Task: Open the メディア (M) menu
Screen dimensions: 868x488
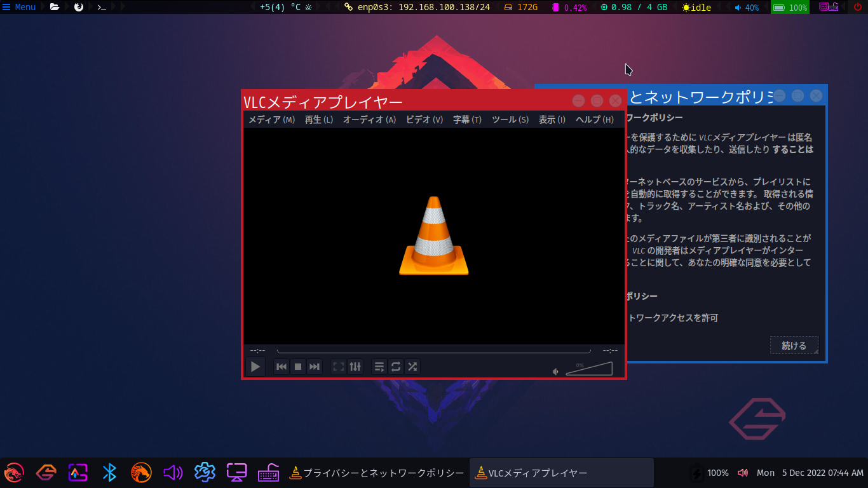Action: click(x=271, y=119)
